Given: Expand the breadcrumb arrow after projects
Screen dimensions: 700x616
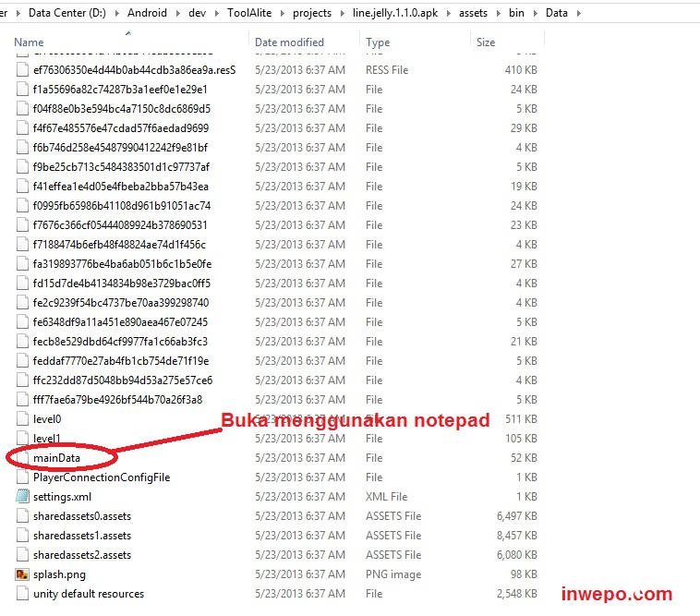Looking at the screenshot, I should click(x=342, y=13).
